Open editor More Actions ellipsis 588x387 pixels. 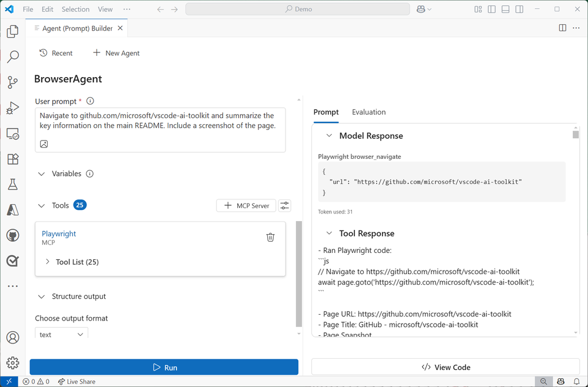(576, 28)
